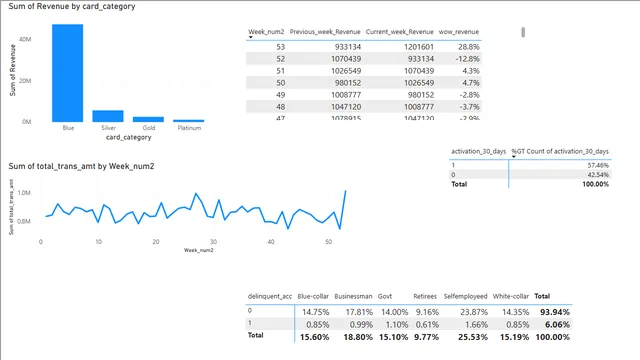The height and width of the screenshot is (360, 640).
Task: Click the delinquent_acc matrix header
Action: (270, 296)
